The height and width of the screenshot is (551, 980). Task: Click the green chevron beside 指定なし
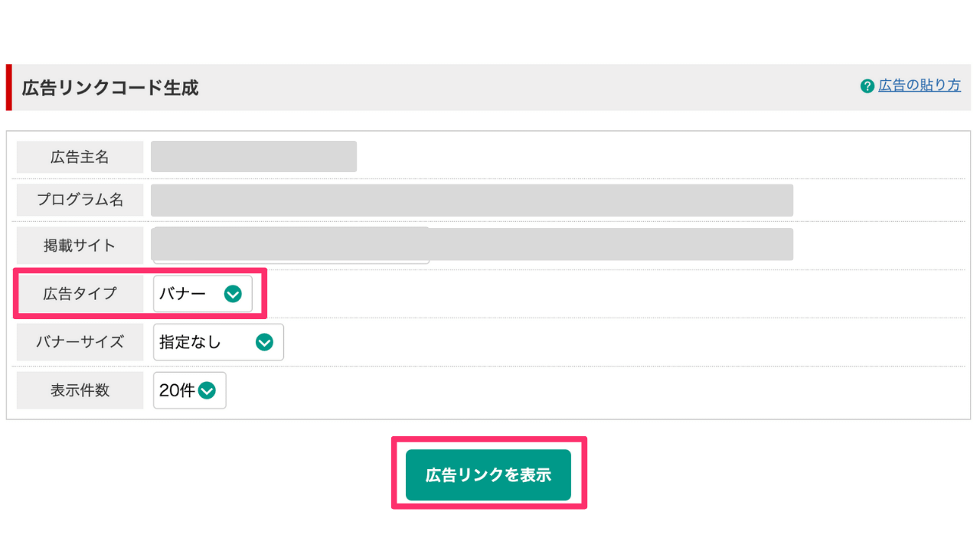[264, 342]
